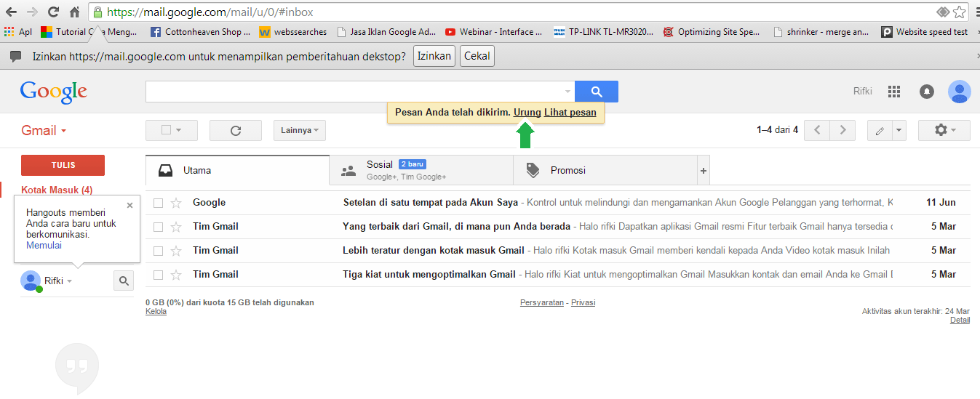Click the blue search magnifier button

(597, 92)
